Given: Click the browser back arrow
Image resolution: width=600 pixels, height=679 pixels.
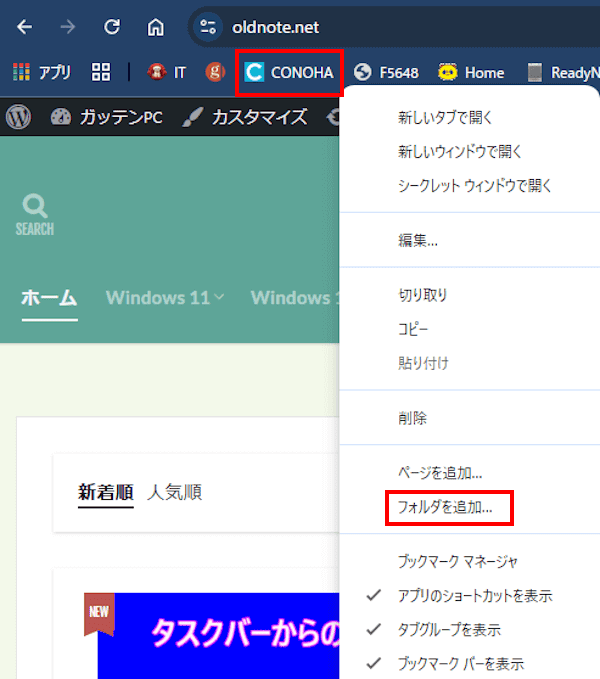Looking at the screenshot, I should coord(25,27).
